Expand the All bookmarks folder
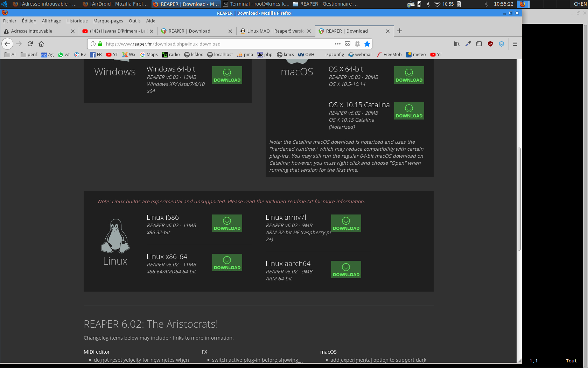The image size is (588, 368). (x=10, y=55)
